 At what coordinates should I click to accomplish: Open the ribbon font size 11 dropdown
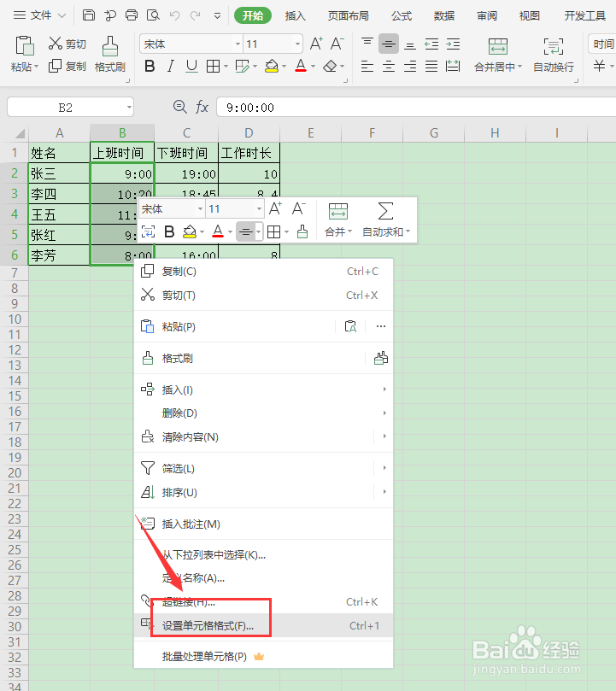click(297, 44)
